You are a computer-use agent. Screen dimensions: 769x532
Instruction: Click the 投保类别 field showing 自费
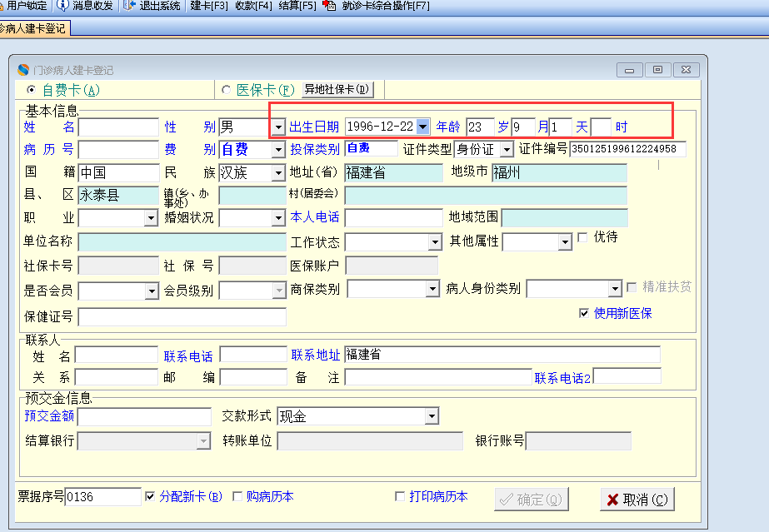tap(372, 148)
